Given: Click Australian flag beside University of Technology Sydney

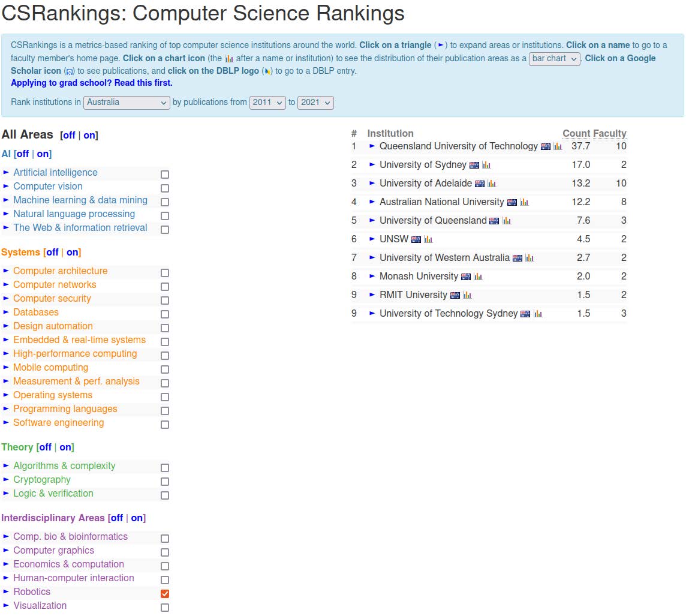Looking at the screenshot, I should (x=525, y=314).
